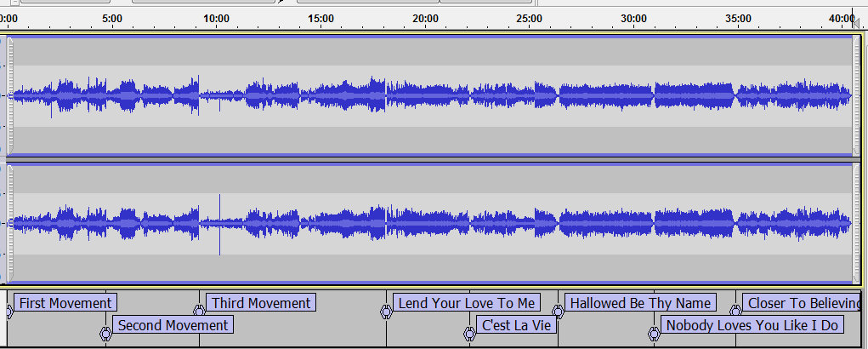Click the timeline ruler at 15:00
The width and height of the screenshot is (868, 349).
pyautogui.click(x=321, y=18)
